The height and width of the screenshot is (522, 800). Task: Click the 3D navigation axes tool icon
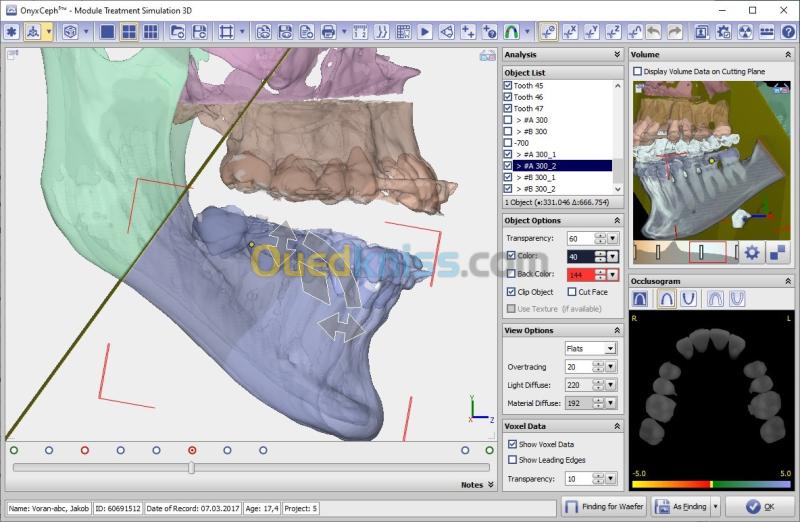33,32
